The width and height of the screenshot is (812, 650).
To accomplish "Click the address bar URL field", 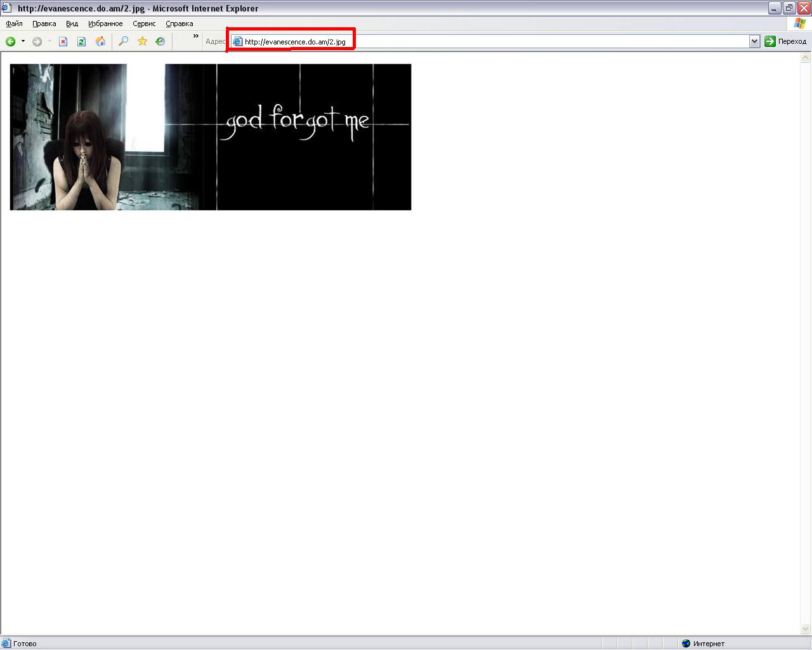I will tap(496, 41).
